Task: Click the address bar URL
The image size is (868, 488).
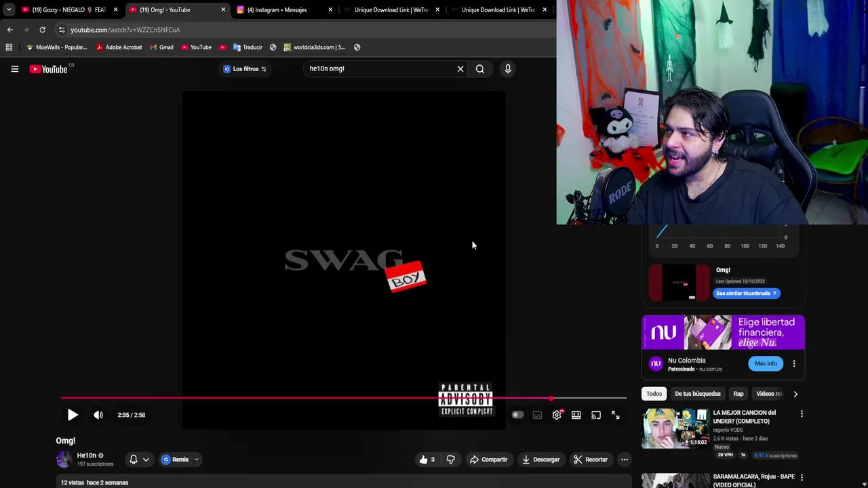Action: click(x=125, y=30)
